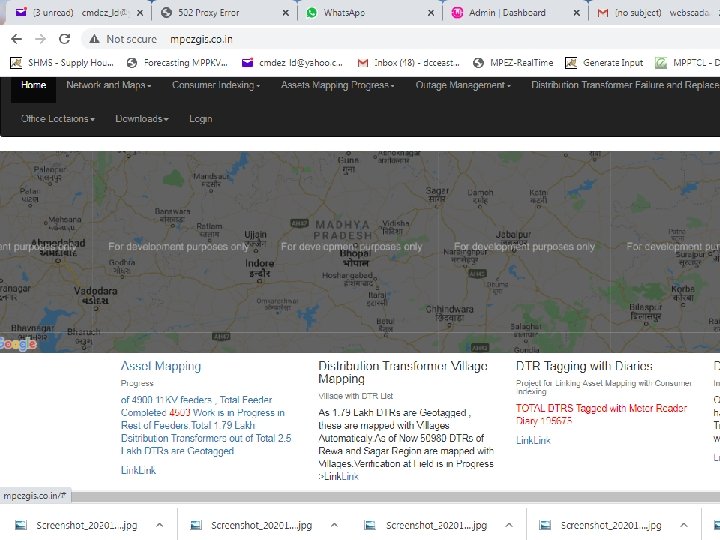Image resolution: width=720 pixels, height=540 pixels.
Task: Open SHMS - Supply Hou... bookmark
Action: coord(62,63)
